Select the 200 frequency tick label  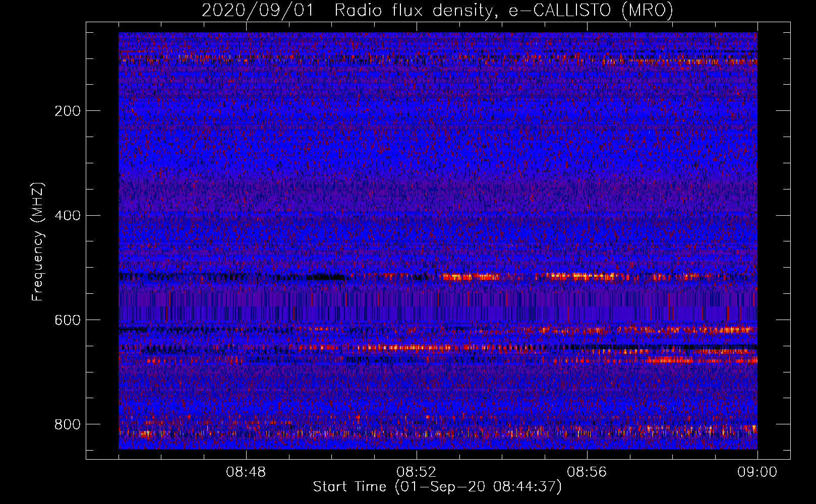(x=68, y=111)
